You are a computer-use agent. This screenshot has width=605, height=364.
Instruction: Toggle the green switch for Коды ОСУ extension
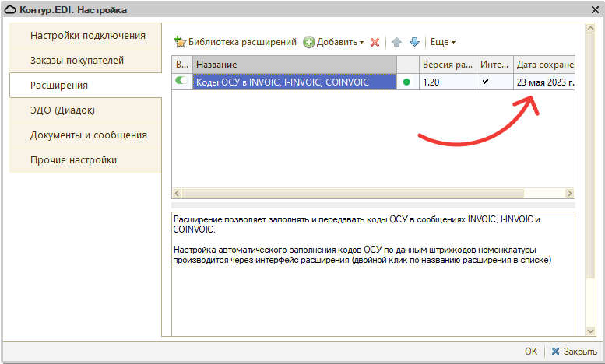click(181, 80)
